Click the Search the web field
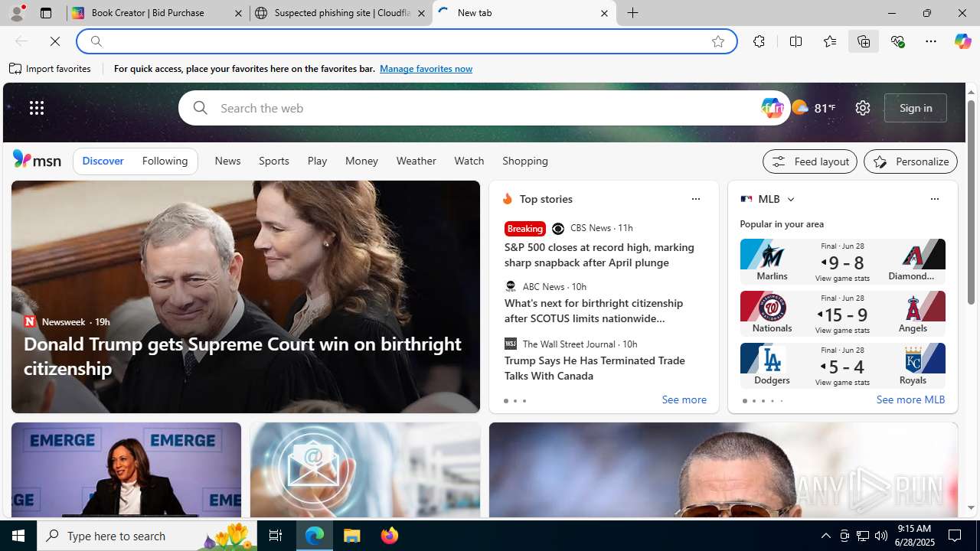 pos(486,108)
